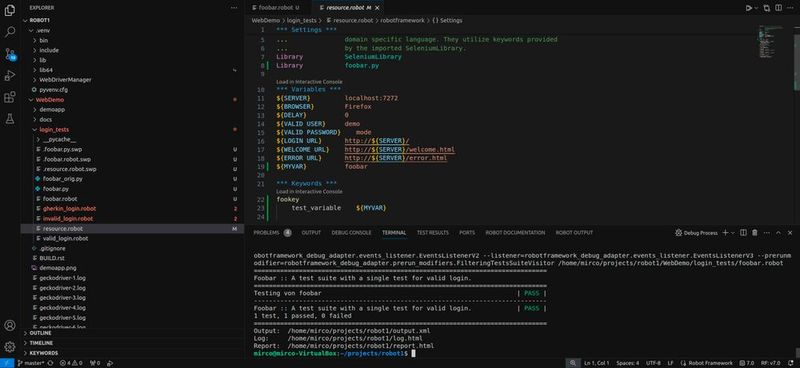Show errors and warnings count in status bar

click(71, 363)
